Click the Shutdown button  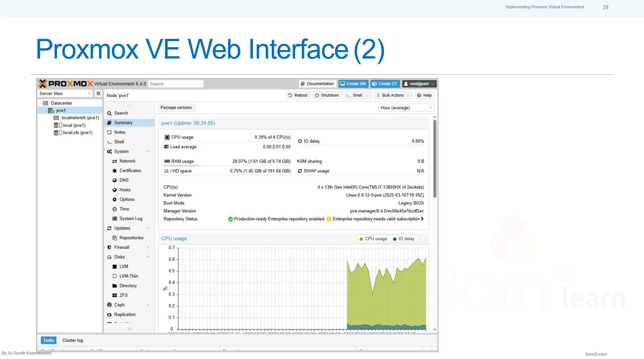(x=327, y=96)
